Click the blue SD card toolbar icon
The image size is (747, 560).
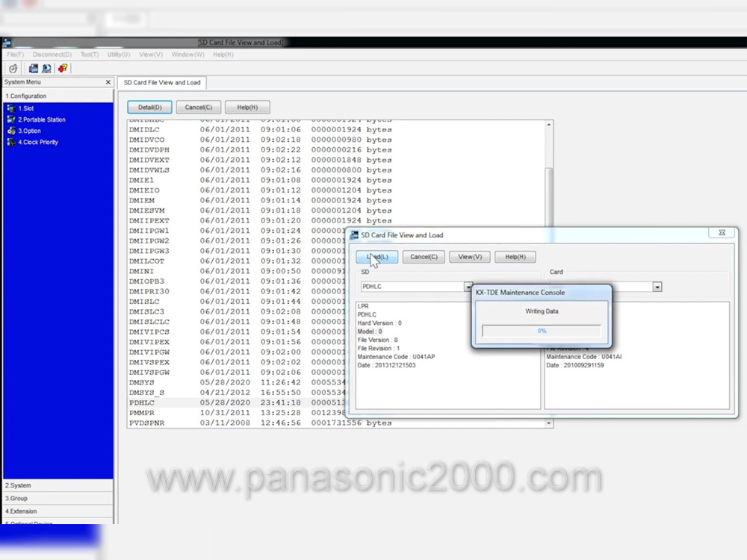pos(34,68)
